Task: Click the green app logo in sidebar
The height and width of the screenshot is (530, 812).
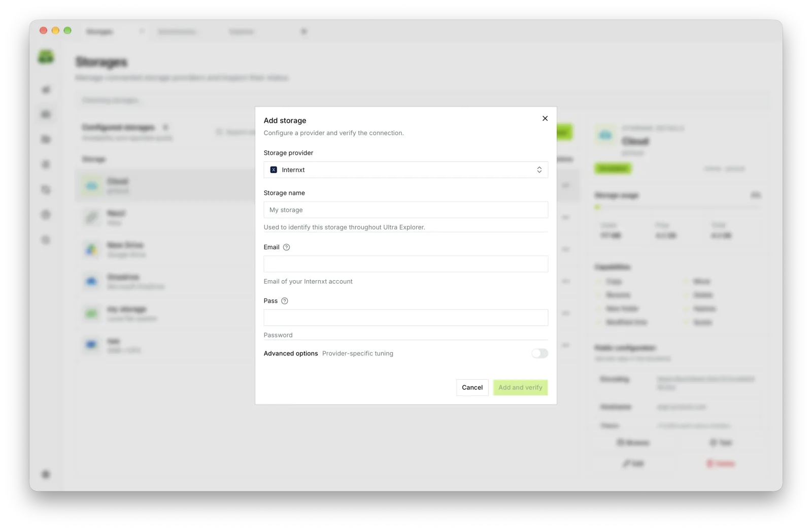Action: [46, 57]
